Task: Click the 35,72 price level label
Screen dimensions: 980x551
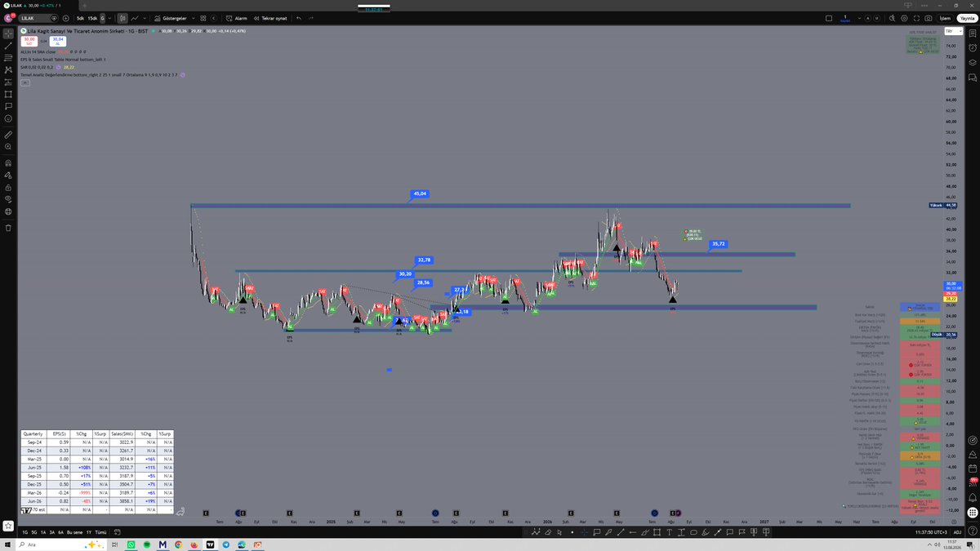Action: [719, 244]
